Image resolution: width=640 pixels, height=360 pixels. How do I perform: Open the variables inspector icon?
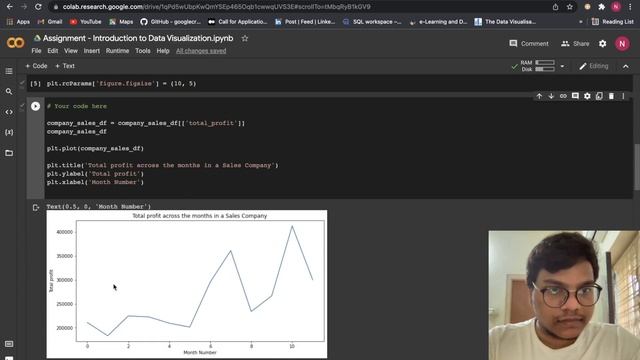(x=9, y=132)
